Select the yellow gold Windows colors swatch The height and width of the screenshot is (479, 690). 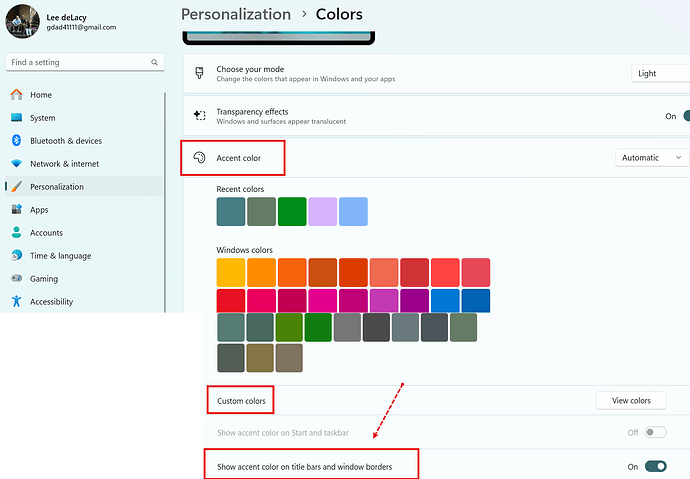[231, 272]
